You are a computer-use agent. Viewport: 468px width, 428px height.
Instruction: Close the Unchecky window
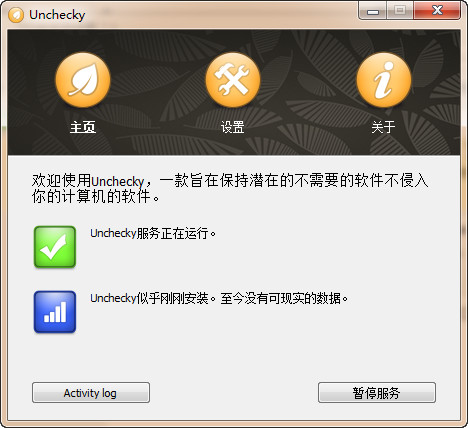coord(437,11)
